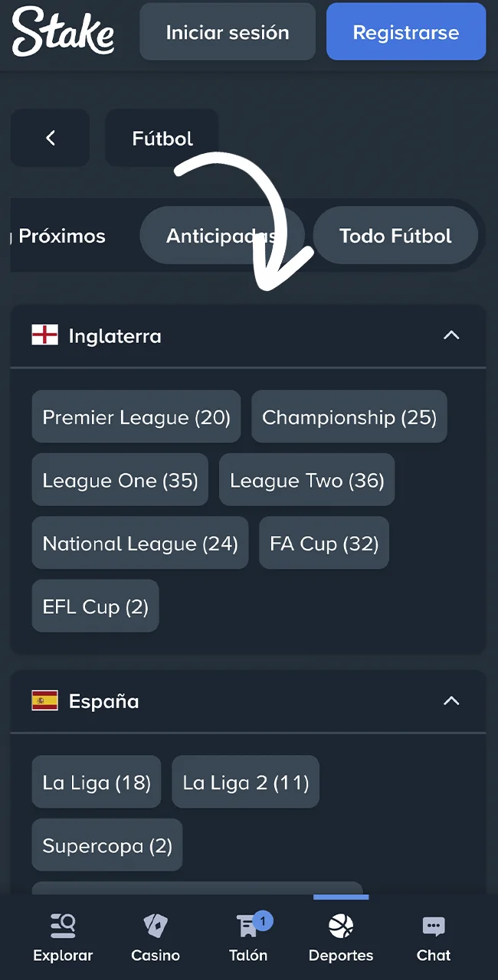498x980 pixels.
Task: Click Iniciar sesión
Action: [x=227, y=31]
